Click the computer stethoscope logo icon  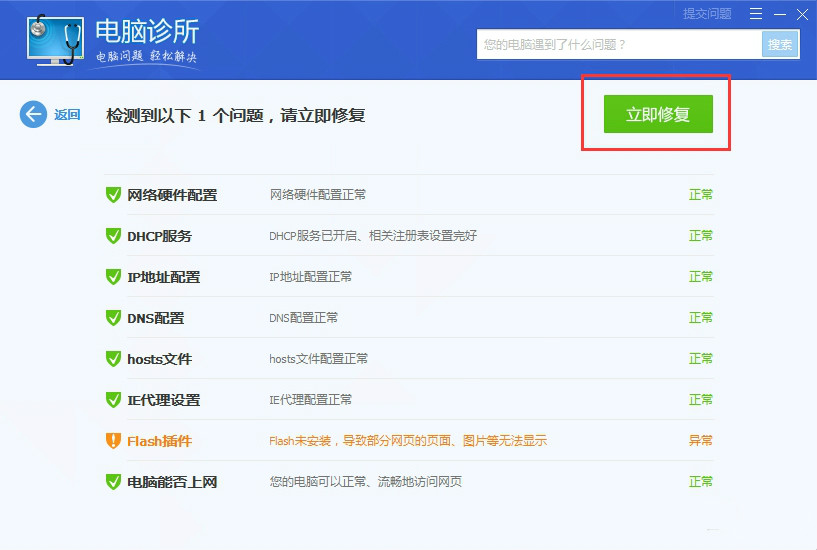point(55,40)
